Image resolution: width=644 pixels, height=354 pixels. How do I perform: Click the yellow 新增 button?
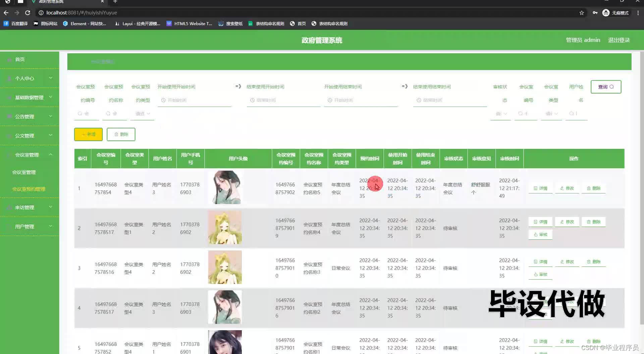[88, 134]
